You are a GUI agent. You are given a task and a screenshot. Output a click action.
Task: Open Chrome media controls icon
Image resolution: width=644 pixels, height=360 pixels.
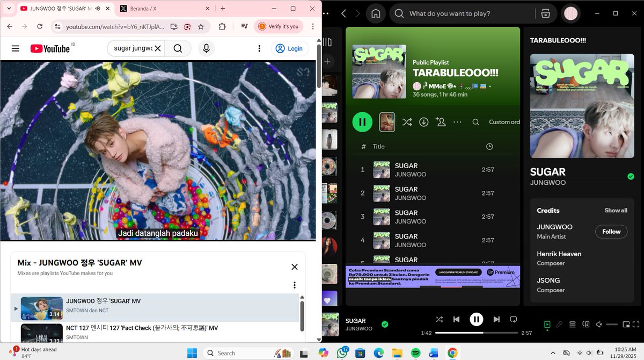click(244, 26)
